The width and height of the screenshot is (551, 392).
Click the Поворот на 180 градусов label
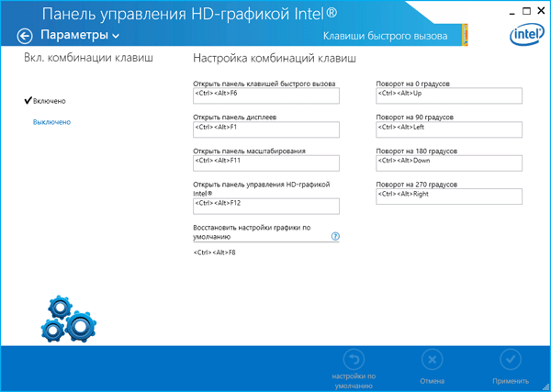pyautogui.click(x=416, y=151)
